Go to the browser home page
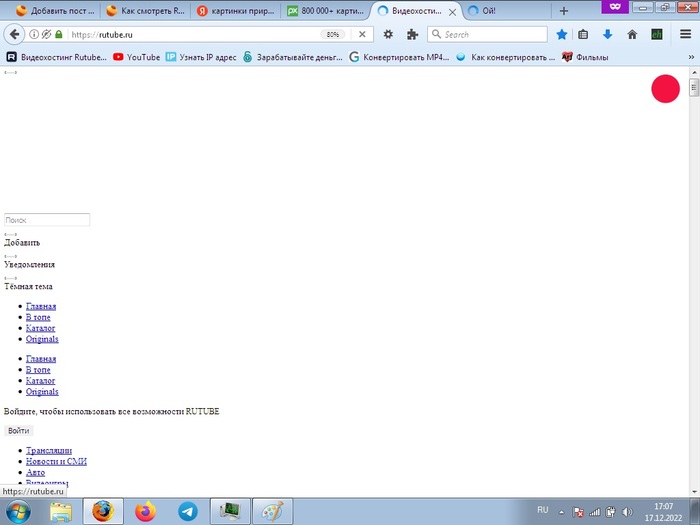This screenshot has width=700, height=525. coord(632,34)
